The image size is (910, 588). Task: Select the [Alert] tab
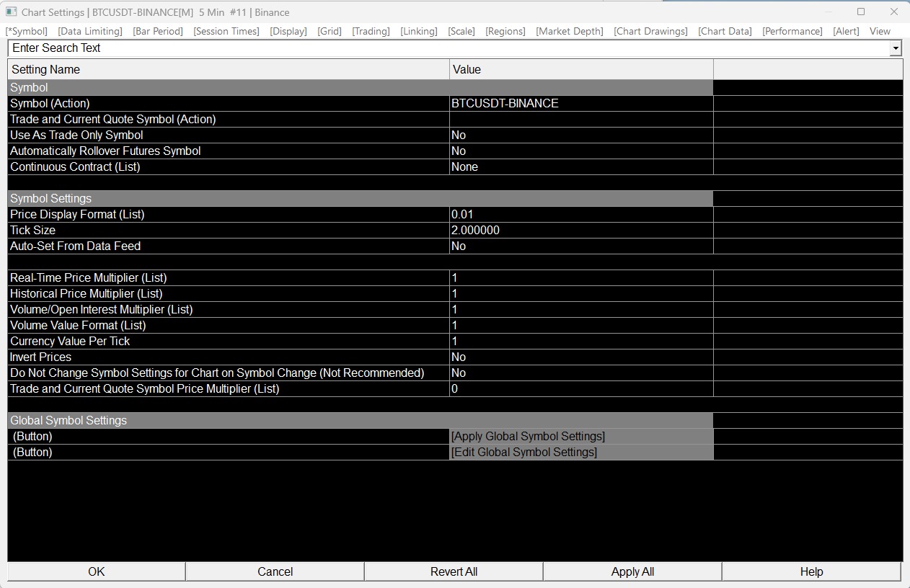(x=846, y=31)
